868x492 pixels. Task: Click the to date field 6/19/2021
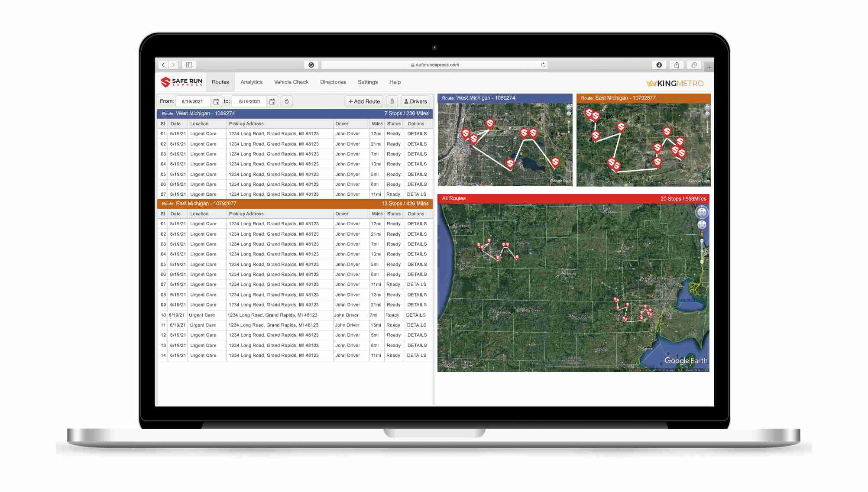[x=249, y=101]
